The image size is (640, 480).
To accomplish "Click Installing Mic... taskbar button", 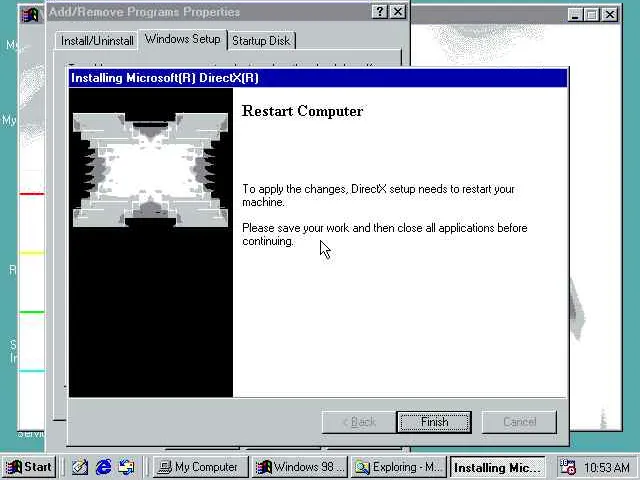I will point(498,467).
